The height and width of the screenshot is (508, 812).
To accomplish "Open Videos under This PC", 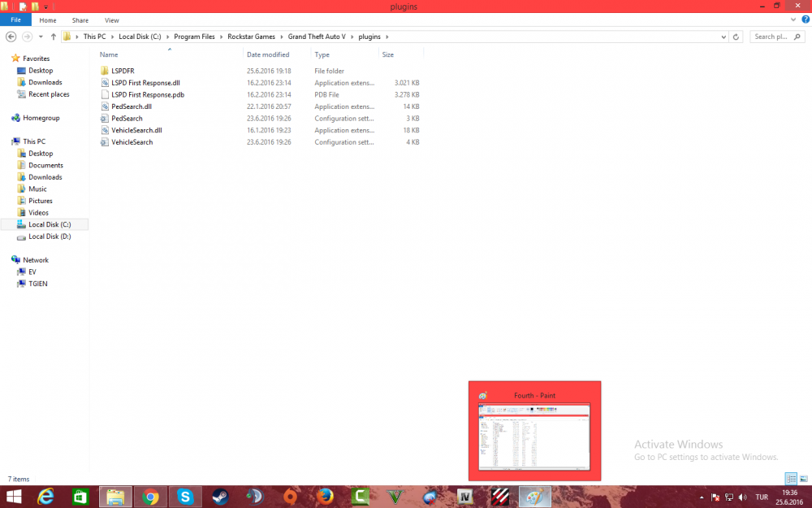I will click(38, 213).
